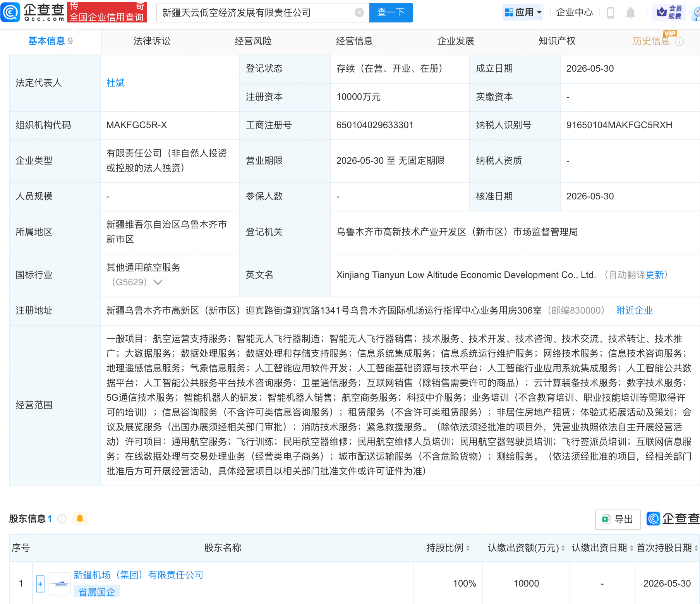
Task: Click the English name Xinjiang Tianyun text
Action: (x=466, y=275)
